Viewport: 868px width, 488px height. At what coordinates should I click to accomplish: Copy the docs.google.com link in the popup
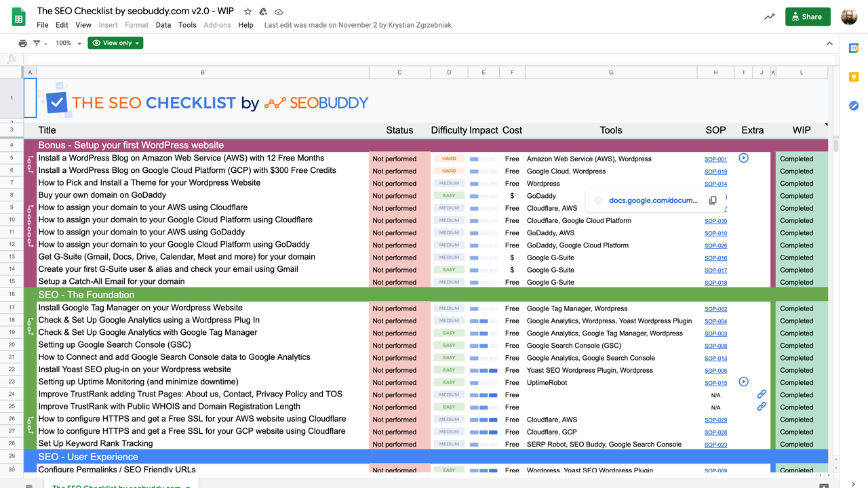[x=713, y=200]
